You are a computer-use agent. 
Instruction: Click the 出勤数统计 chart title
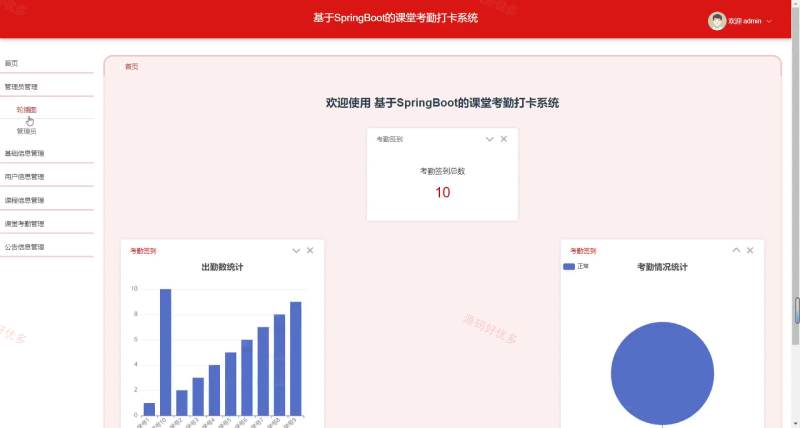(222, 267)
